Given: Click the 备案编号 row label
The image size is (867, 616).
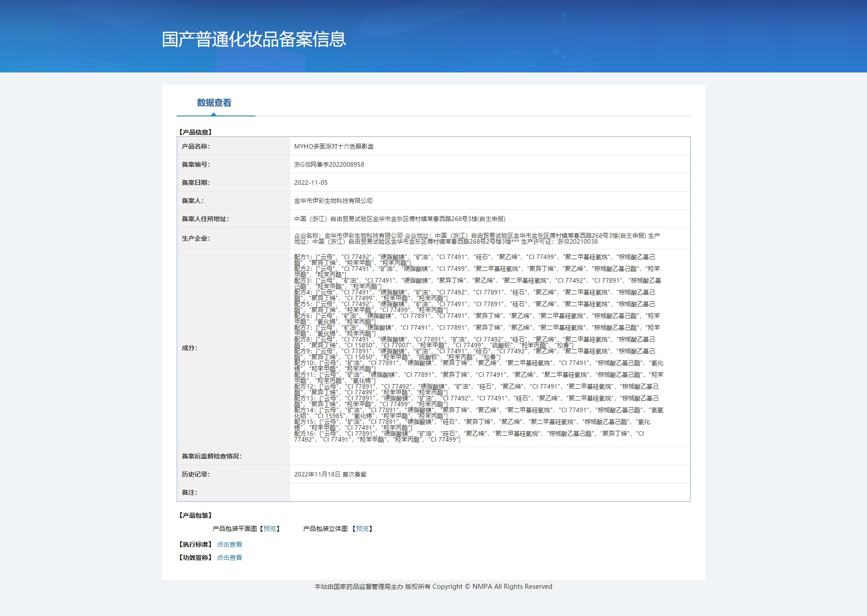Looking at the screenshot, I should 196,164.
